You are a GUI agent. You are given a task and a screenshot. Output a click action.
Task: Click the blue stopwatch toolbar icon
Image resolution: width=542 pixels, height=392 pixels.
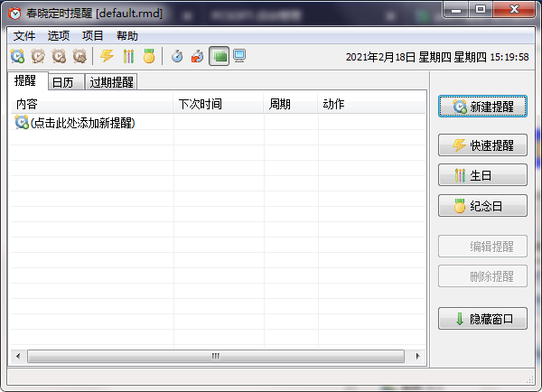click(177, 56)
